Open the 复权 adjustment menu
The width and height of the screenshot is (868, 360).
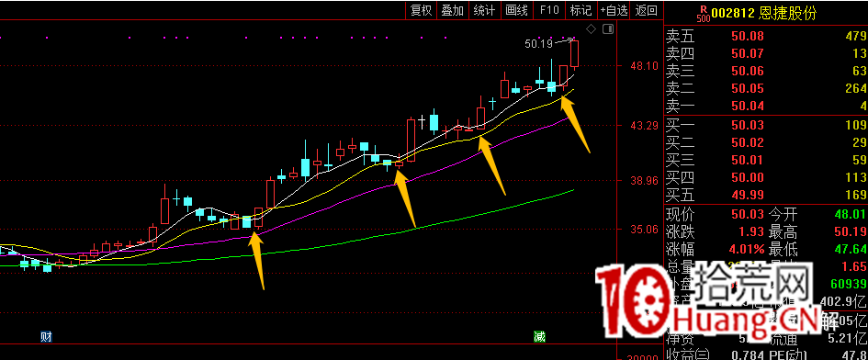point(422,10)
